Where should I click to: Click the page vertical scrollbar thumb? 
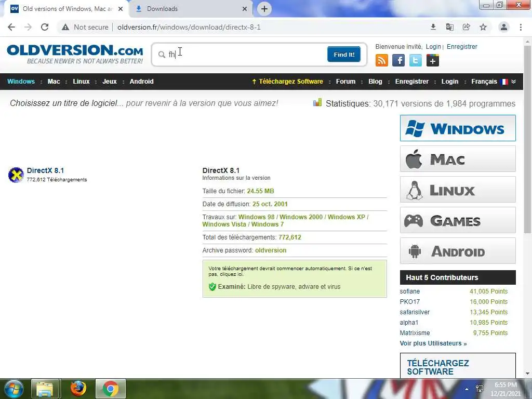tap(527, 139)
